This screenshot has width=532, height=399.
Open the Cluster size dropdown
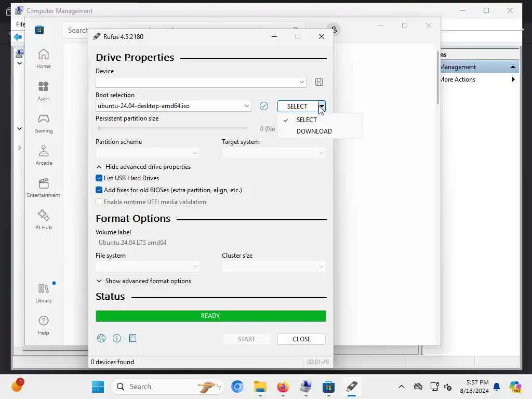pyautogui.click(x=274, y=267)
